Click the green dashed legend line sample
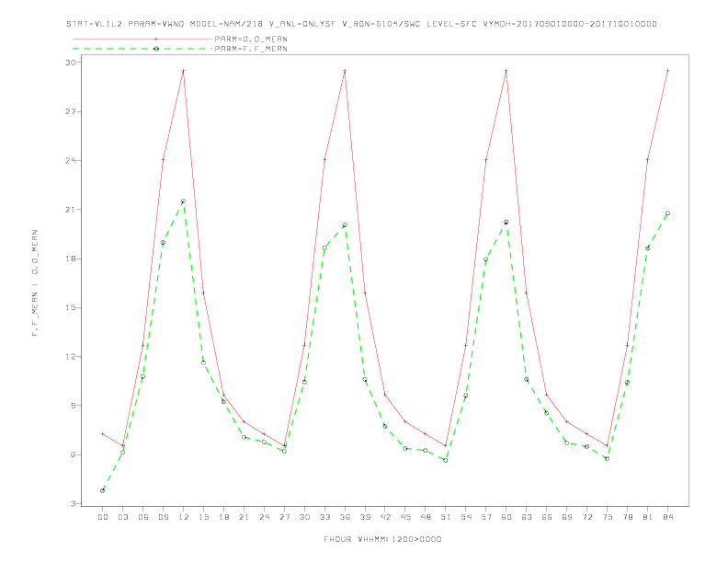 142,49
